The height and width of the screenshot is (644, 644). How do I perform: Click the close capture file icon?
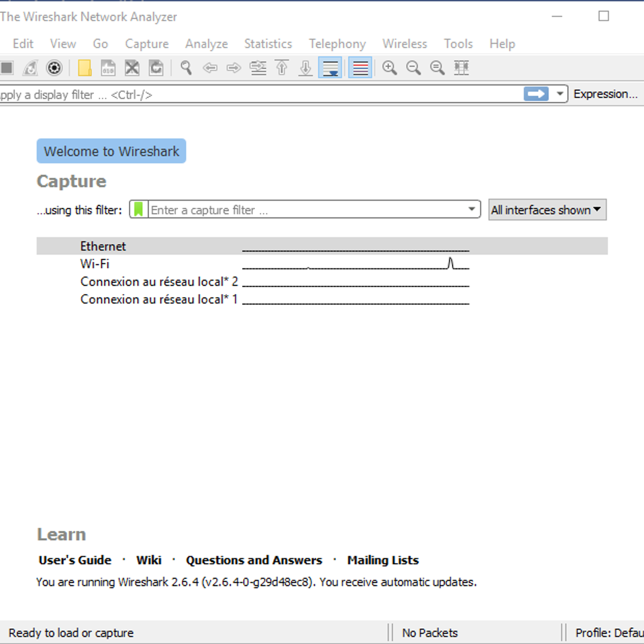[x=132, y=68]
